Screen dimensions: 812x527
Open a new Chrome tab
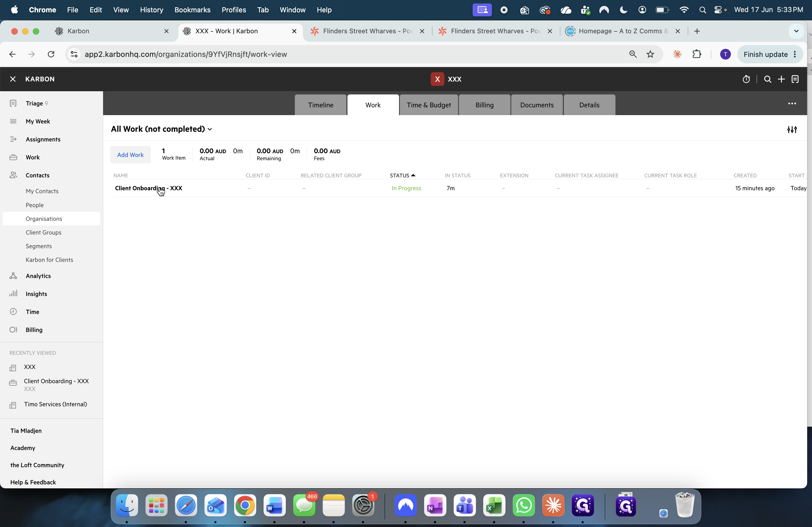(697, 31)
